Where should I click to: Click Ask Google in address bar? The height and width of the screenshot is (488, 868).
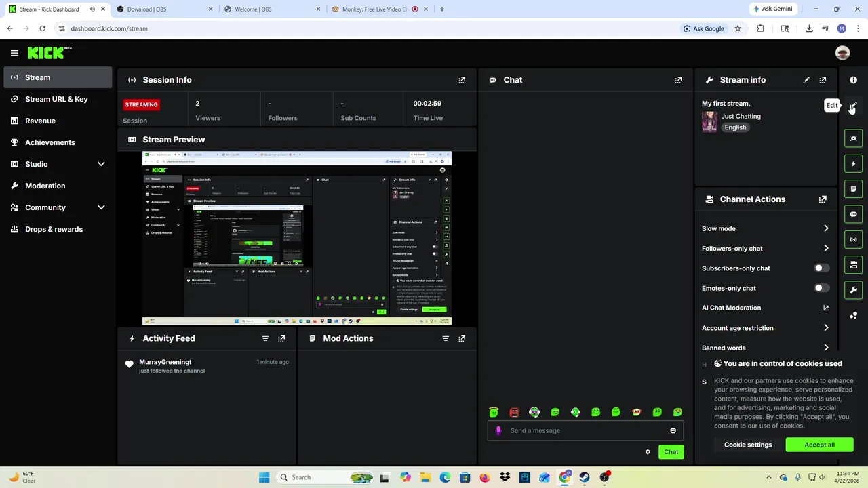point(704,28)
